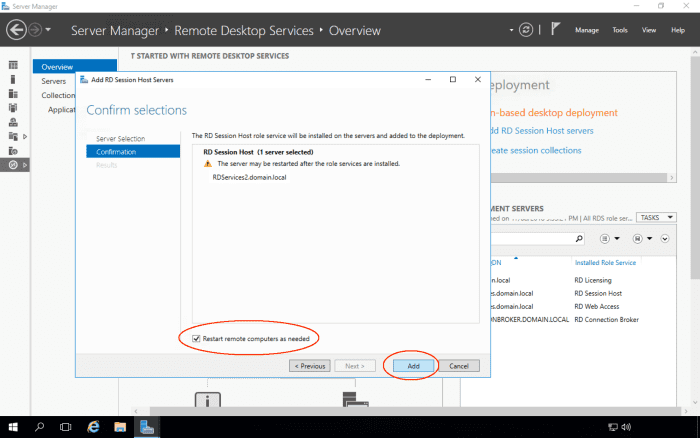
Task: Click the save query icon
Action: pos(638,239)
